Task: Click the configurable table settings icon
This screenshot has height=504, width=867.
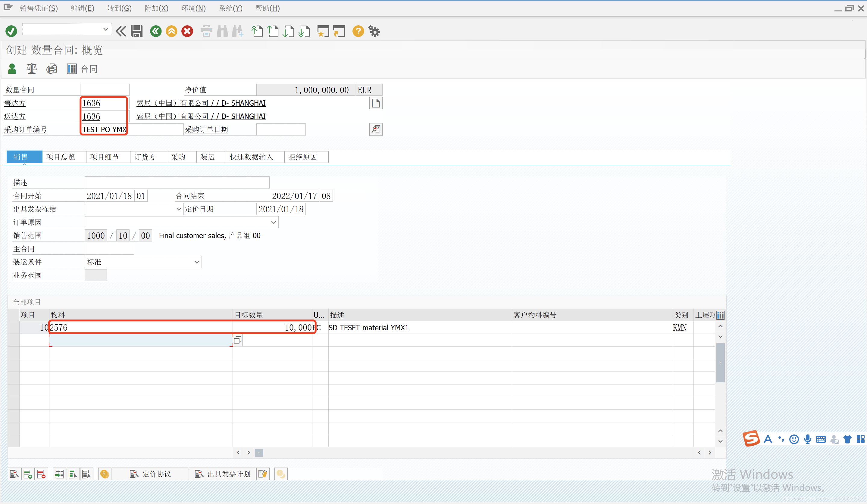Action: point(720,315)
